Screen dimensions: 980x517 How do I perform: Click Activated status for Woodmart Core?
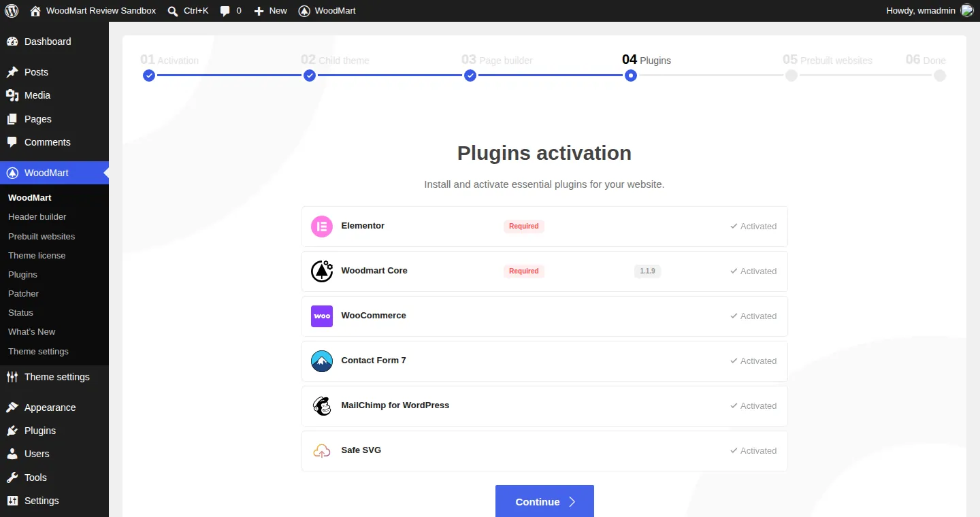(753, 271)
